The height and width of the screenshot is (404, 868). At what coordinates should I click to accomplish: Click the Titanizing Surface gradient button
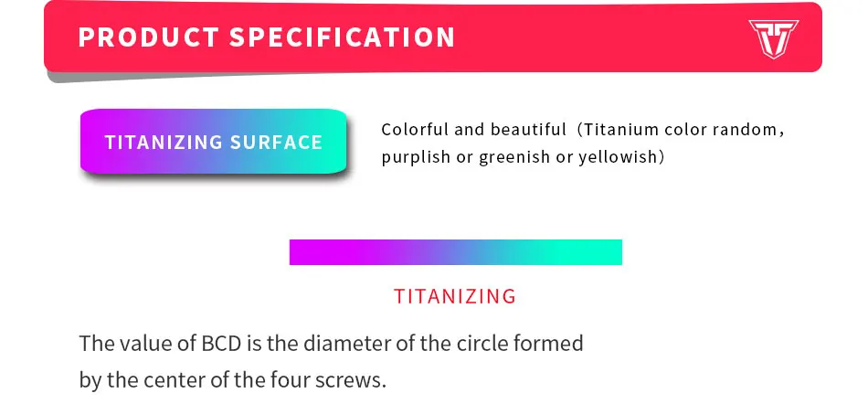(214, 142)
